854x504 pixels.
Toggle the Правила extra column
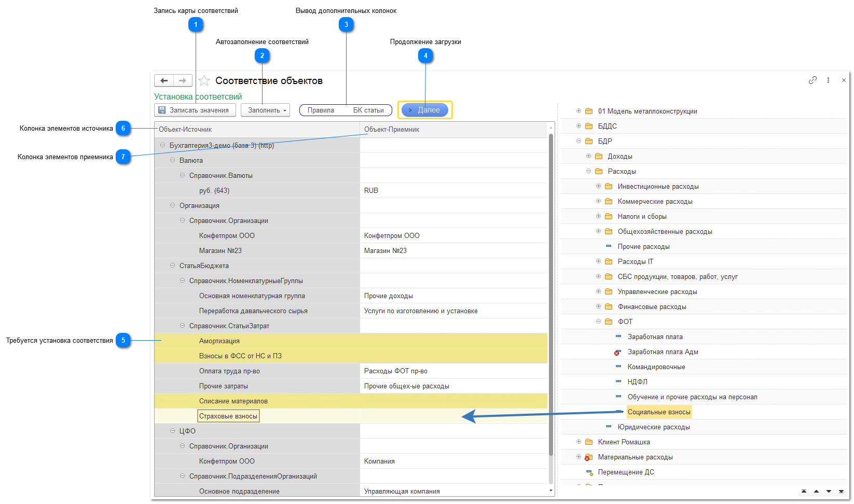click(x=321, y=110)
